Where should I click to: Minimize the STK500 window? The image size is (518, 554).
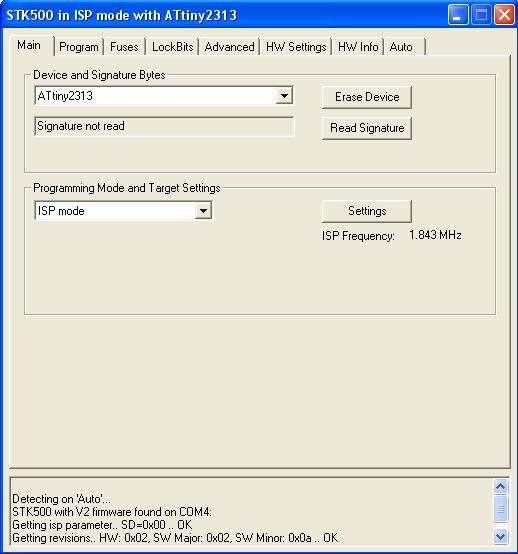point(458,15)
